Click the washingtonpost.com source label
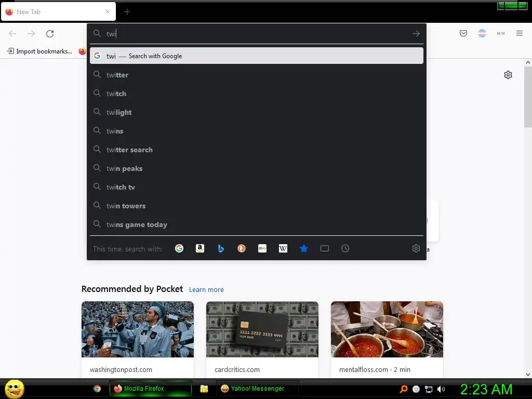Viewport: 532px width, 399px height. [x=121, y=369]
